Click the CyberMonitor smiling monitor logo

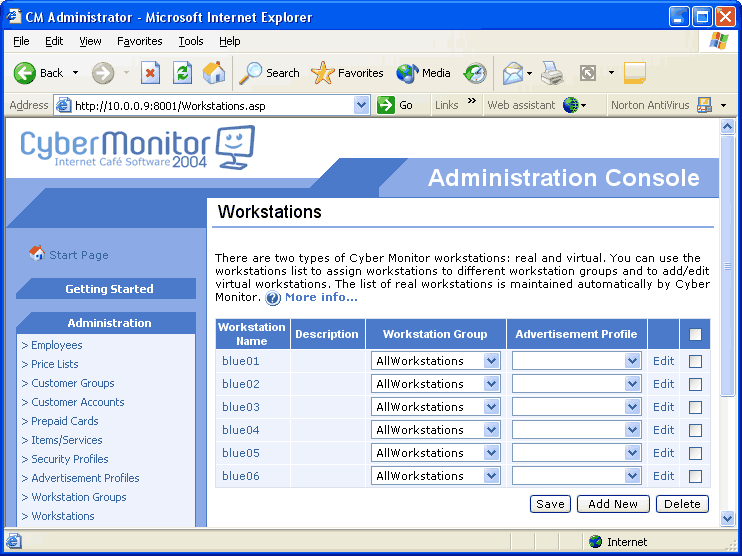pyautogui.click(x=236, y=147)
